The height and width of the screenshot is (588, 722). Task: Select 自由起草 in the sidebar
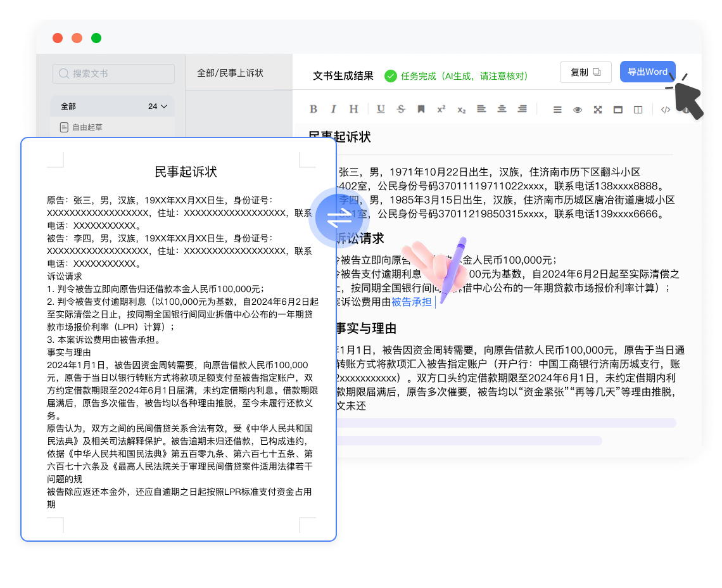pos(87,127)
